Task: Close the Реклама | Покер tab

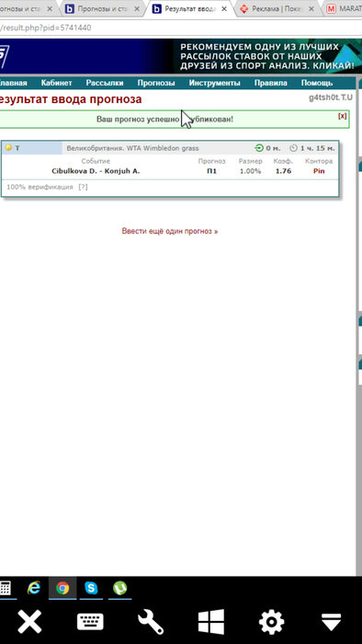Action: [x=311, y=8]
